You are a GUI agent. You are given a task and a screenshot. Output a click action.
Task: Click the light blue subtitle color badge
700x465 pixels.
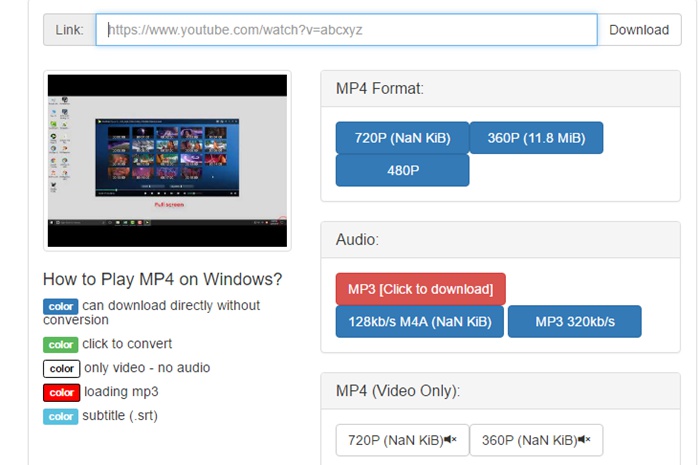[61, 417]
